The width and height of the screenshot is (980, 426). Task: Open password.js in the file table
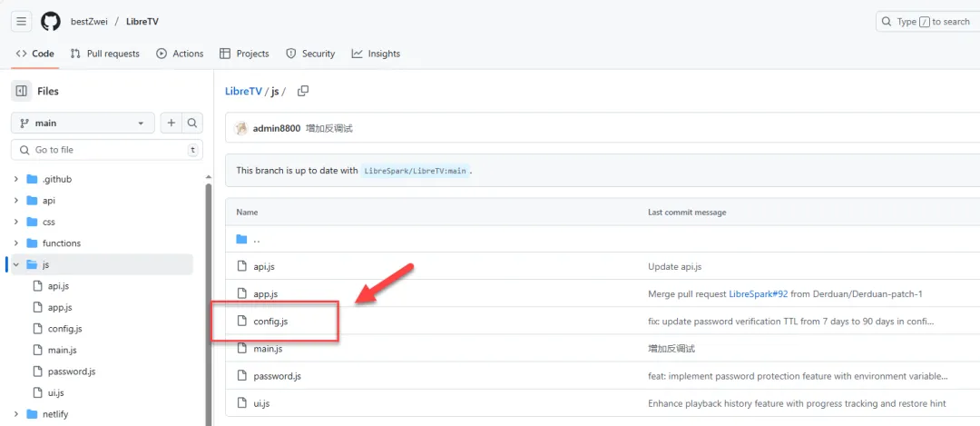pyautogui.click(x=278, y=376)
